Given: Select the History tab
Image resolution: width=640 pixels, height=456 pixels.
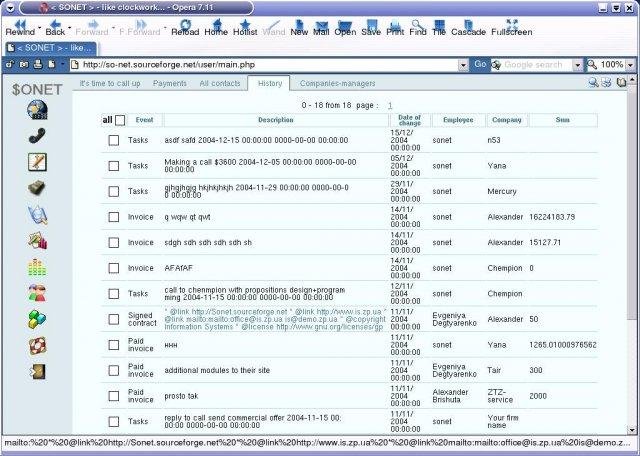Looking at the screenshot, I should 269,83.
